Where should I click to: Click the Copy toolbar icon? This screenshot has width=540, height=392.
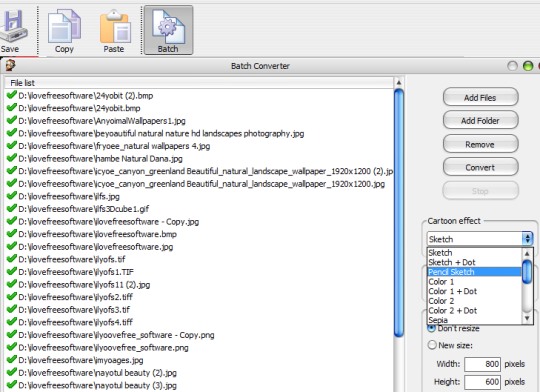(x=64, y=27)
